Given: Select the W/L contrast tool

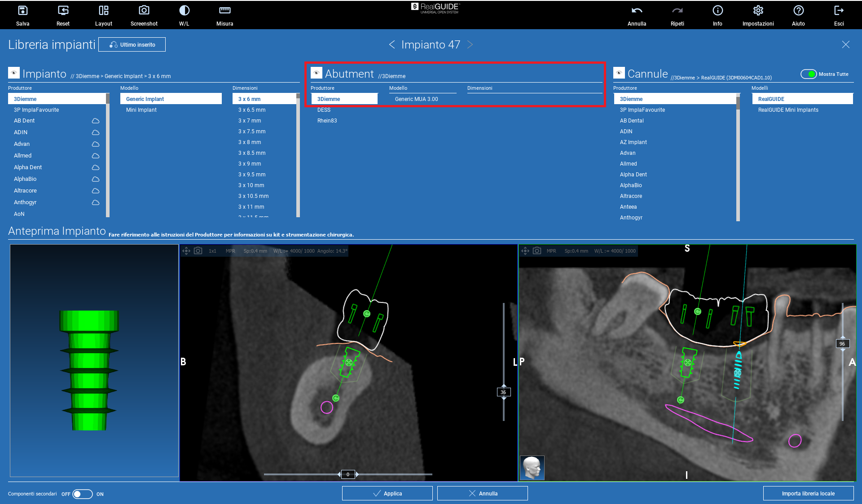Looking at the screenshot, I should (184, 11).
